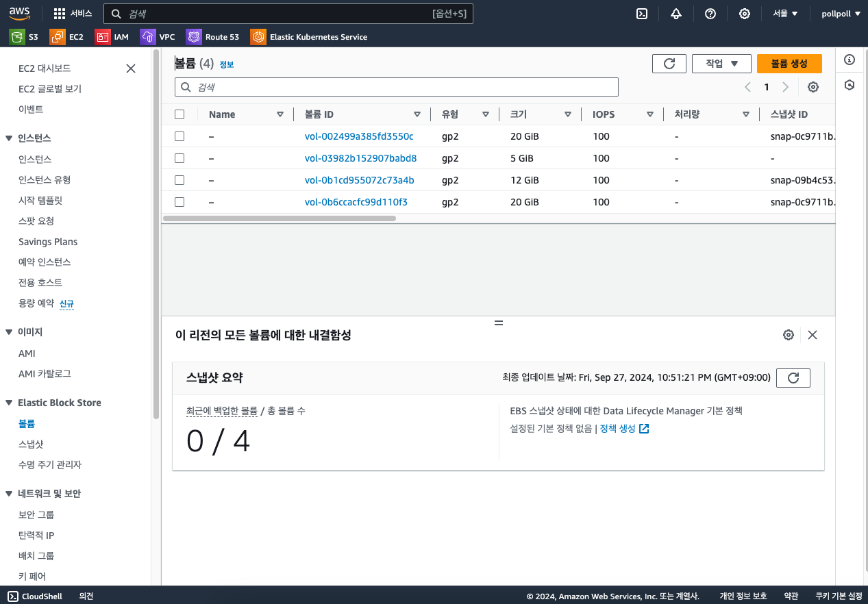Sort by 크기 column arrow
The height and width of the screenshot is (604, 868).
pyautogui.click(x=568, y=114)
